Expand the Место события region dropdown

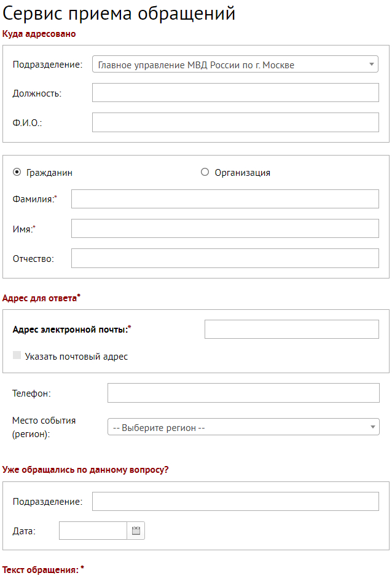coord(243,427)
